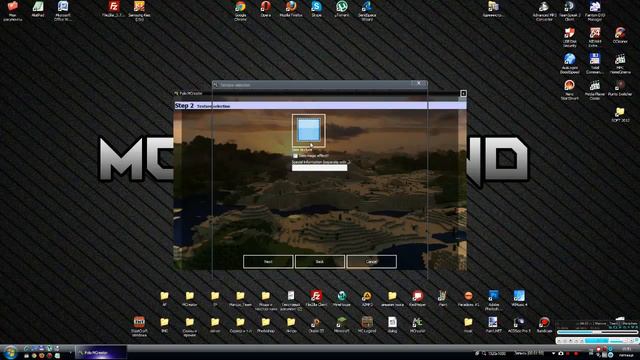
Task: Switch to the Pylo MCreator taskbar button
Action: click(101, 352)
